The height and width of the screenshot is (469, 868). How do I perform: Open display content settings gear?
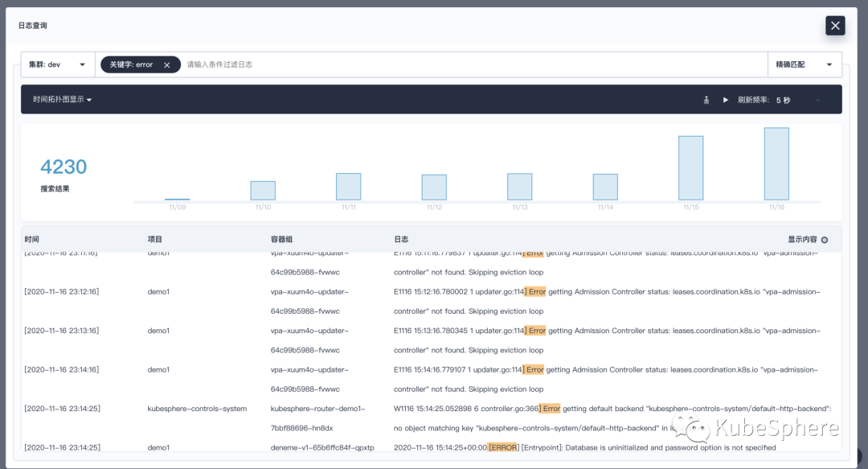click(825, 240)
